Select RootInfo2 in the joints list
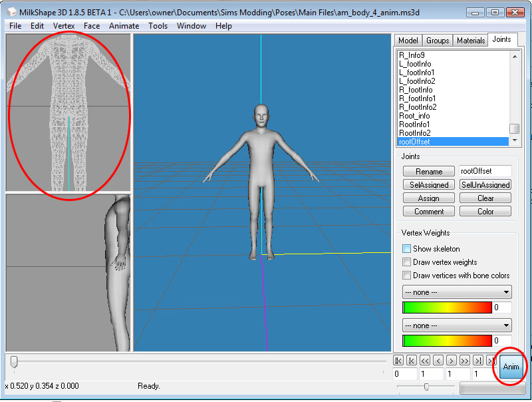 [x=415, y=133]
